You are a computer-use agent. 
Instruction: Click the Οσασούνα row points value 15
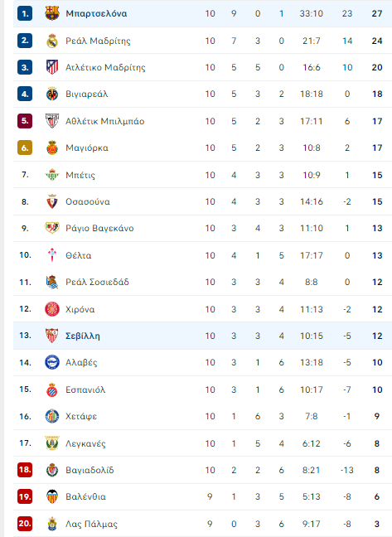[x=377, y=201]
